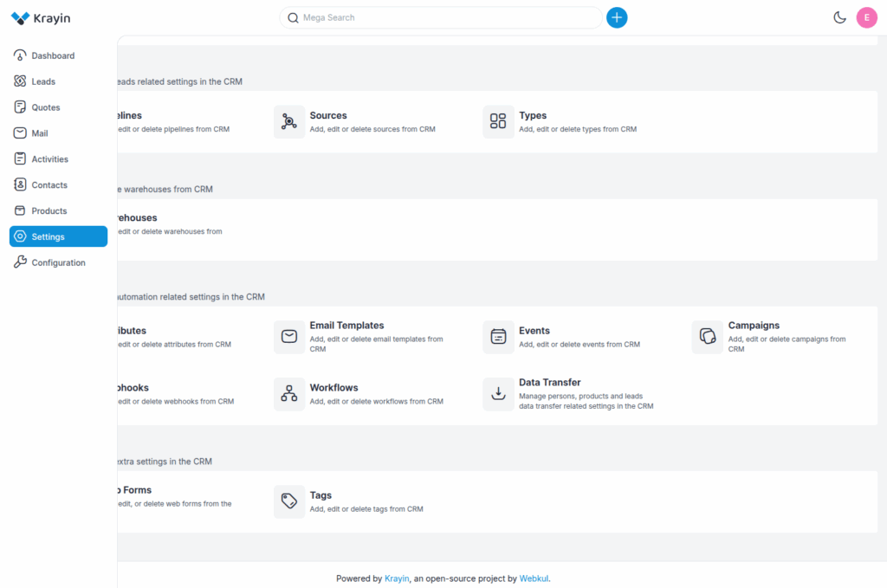Click the Email Templates envelope icon
The height and width of the screenshot is (588, 887).
pos(289,337)
